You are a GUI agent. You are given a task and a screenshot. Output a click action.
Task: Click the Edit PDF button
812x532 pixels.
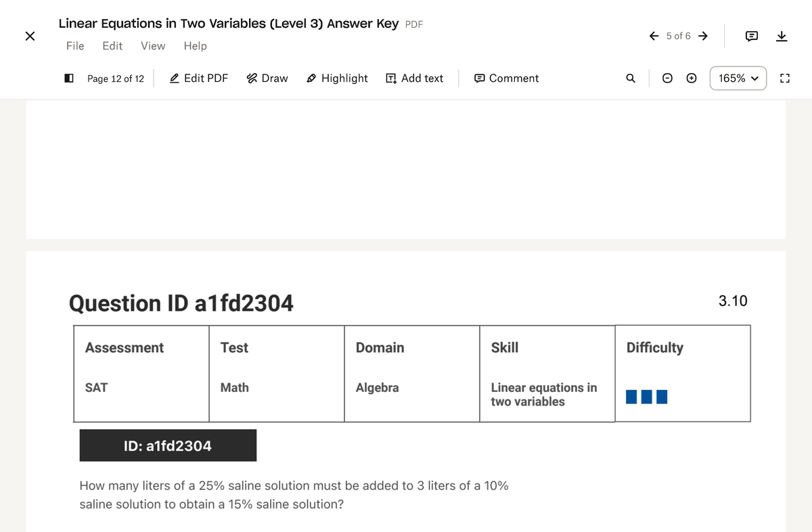(x=198, y=79)
